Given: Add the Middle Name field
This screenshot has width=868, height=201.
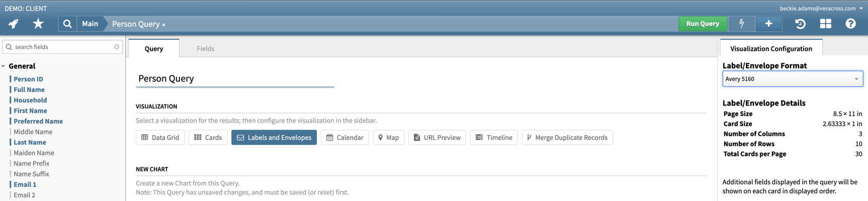Looking at the screenshot, I should [x=33, y=132].
